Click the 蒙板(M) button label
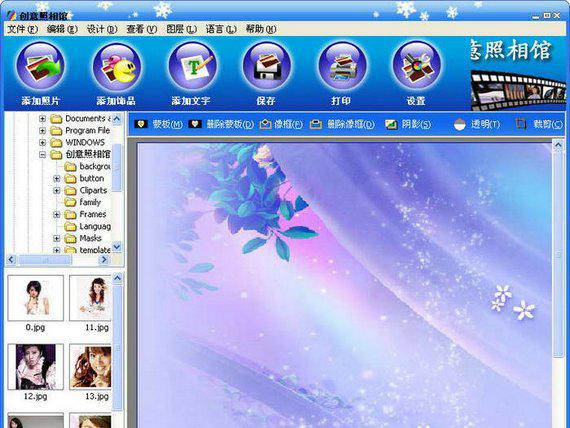 point(168,124)
